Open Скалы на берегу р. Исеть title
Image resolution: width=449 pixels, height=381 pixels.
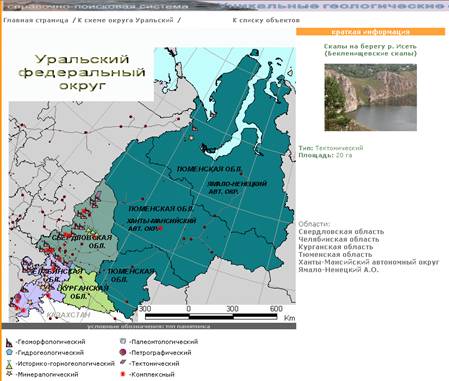coord(370,50)
